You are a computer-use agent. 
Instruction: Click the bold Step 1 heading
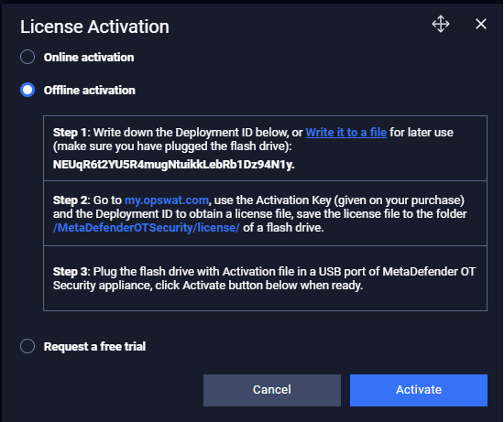point(70,133)
